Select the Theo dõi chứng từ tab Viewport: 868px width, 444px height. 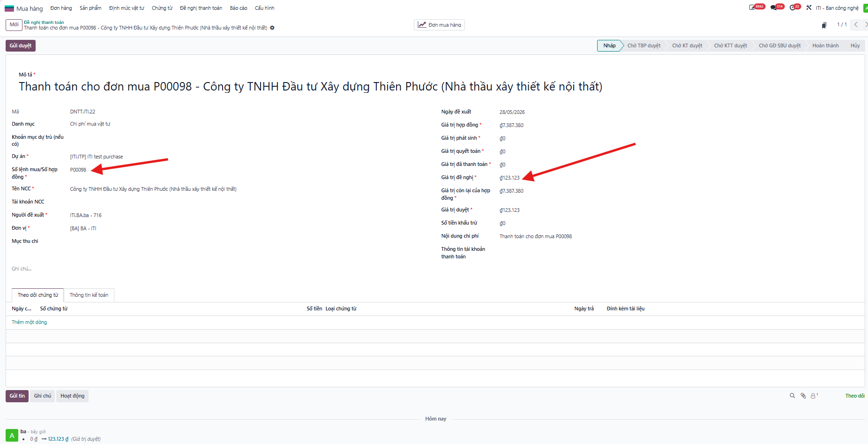tap(38, 295)
